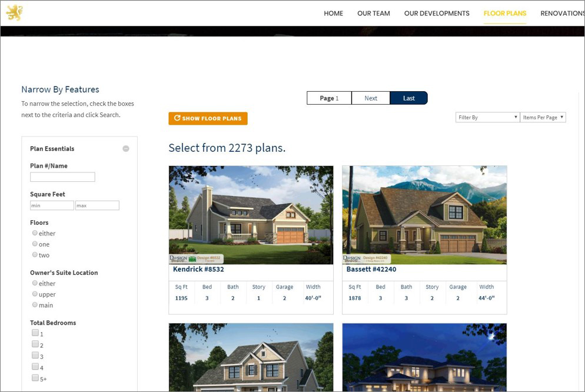Click Bassett's Sq Ft value 1878
The height and width of the screenshot is (392, 585).
[355, 298]
